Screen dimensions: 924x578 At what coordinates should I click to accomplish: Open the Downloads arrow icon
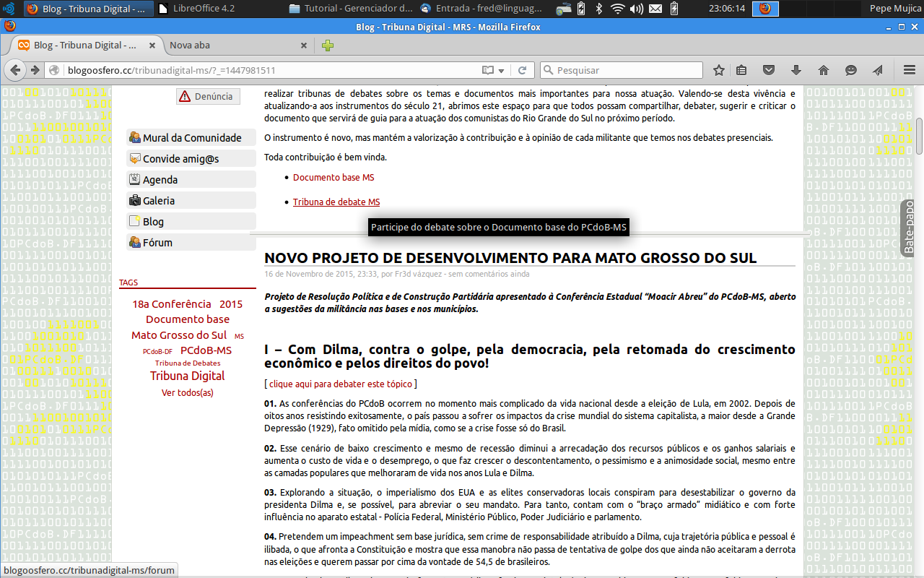(x=796, y=70)
